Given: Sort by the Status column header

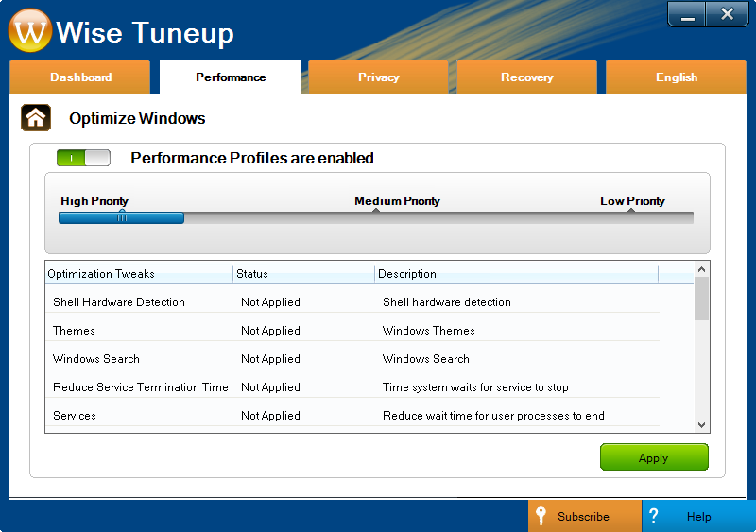Looking at the screenshot, I should [x=303, y=273].
